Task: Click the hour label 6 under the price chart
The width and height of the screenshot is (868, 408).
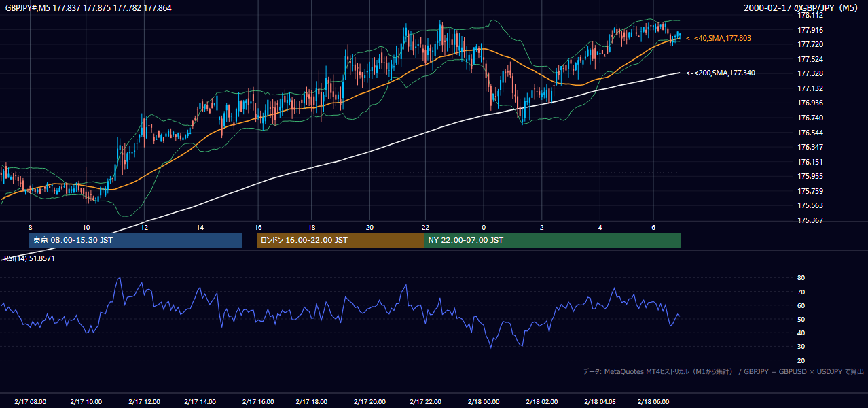Action: click(x=653, y=227)
